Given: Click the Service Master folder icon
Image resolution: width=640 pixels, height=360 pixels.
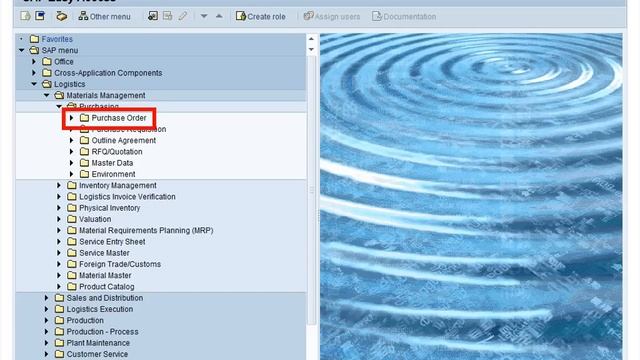Looking at the screenshot, I should 72,253.
